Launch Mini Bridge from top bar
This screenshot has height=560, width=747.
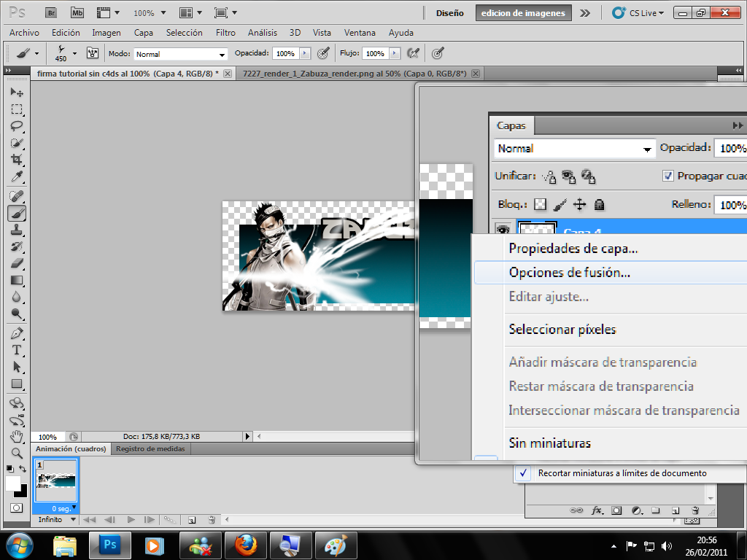77,13
